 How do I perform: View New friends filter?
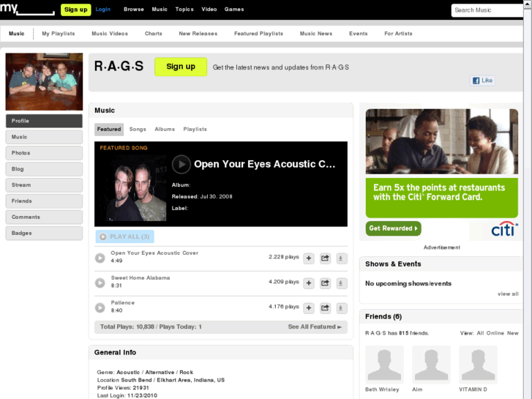coord(513,333)
